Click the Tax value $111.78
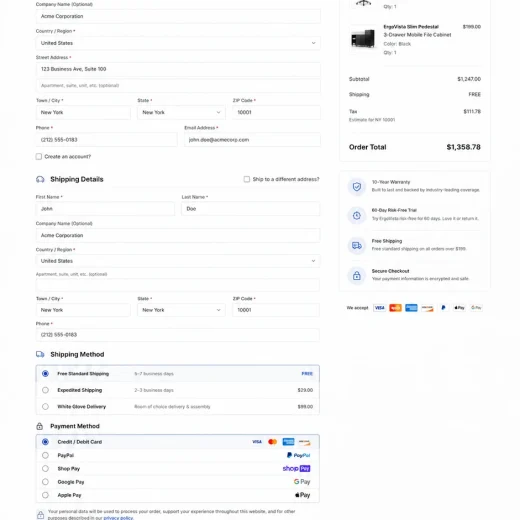 (x=472, y=111)
